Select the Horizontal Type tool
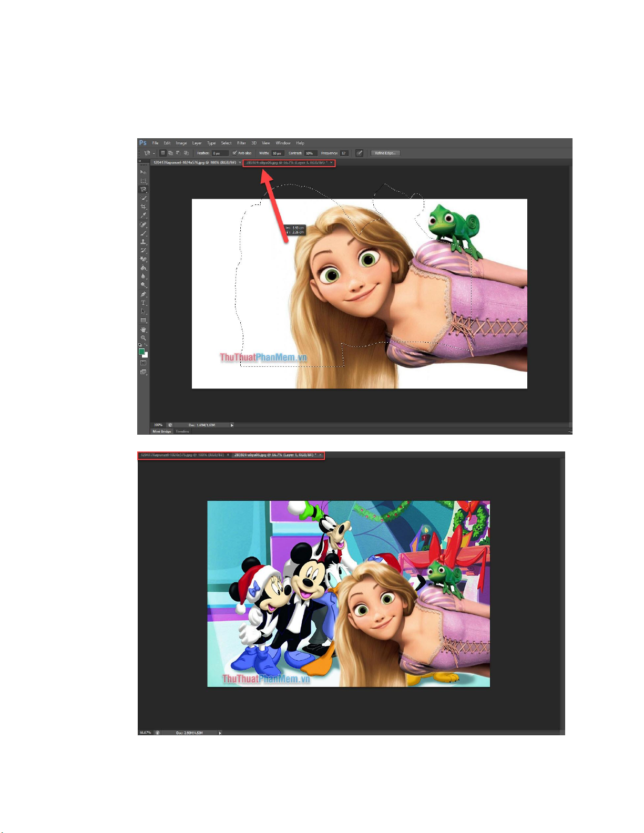The width and height of the screenshot is (644, 833). click(143, 303)
